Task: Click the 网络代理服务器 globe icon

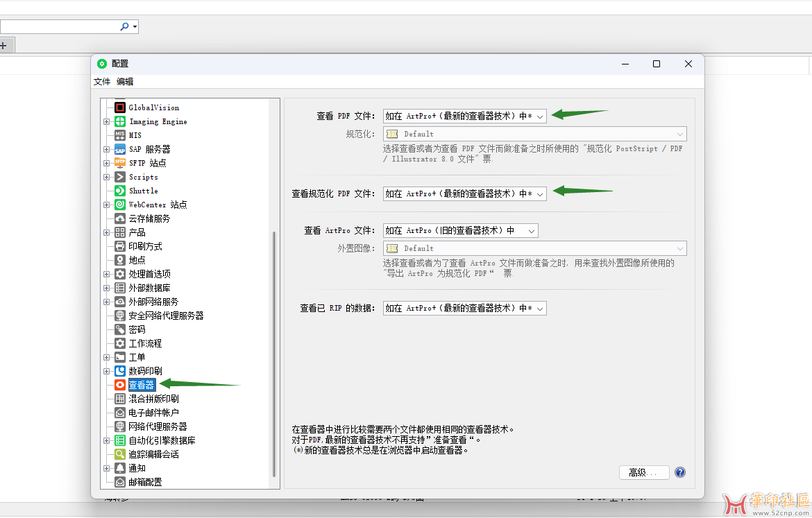Action: (120, 426)
